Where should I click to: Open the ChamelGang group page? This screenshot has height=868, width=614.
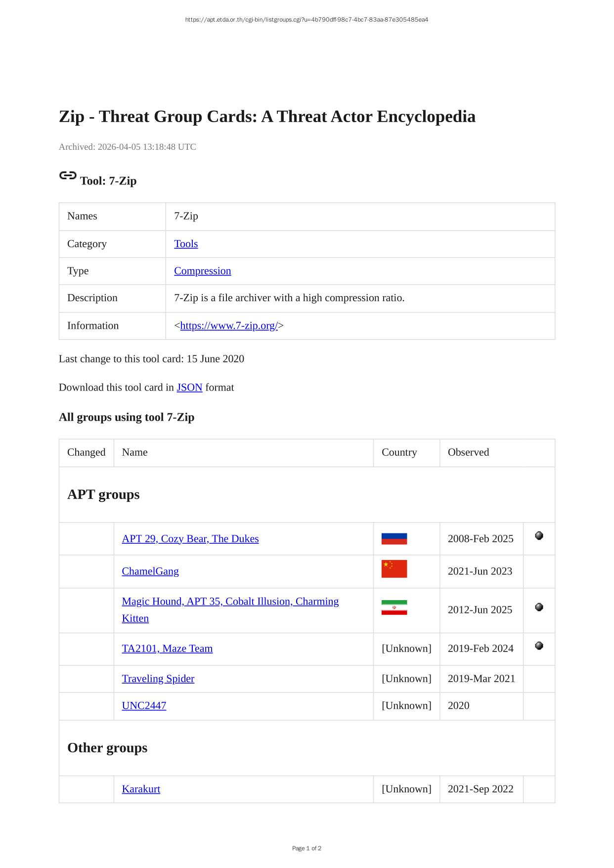[150, 571]
